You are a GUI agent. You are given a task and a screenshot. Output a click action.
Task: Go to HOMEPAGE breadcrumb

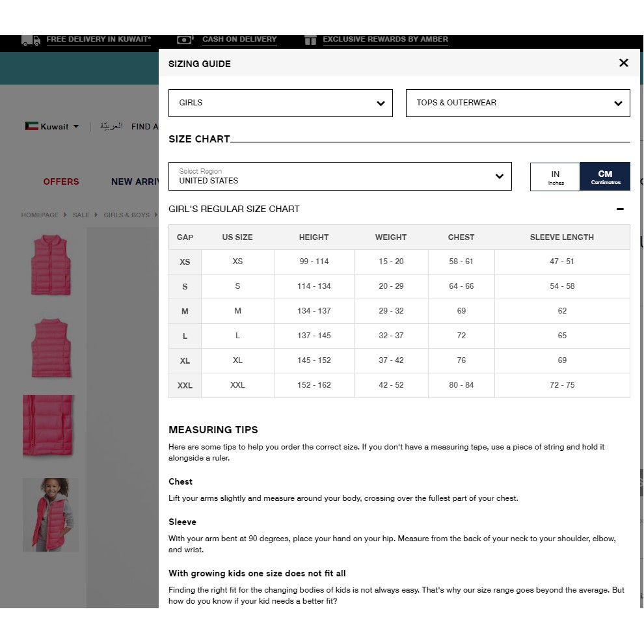(40, 215)
